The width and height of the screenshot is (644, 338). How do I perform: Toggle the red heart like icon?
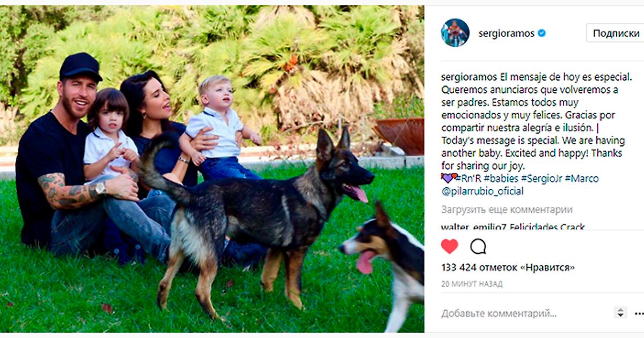[450, 246]
